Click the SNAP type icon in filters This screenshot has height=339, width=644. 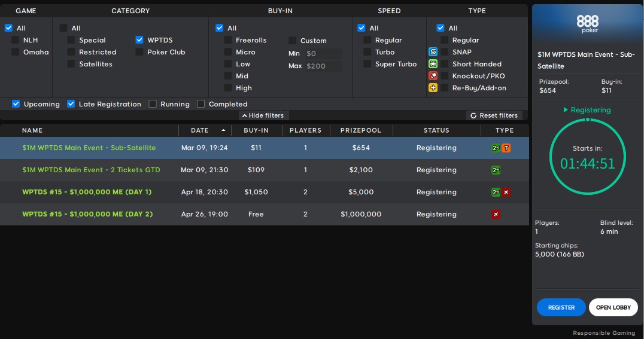point(433,51)
